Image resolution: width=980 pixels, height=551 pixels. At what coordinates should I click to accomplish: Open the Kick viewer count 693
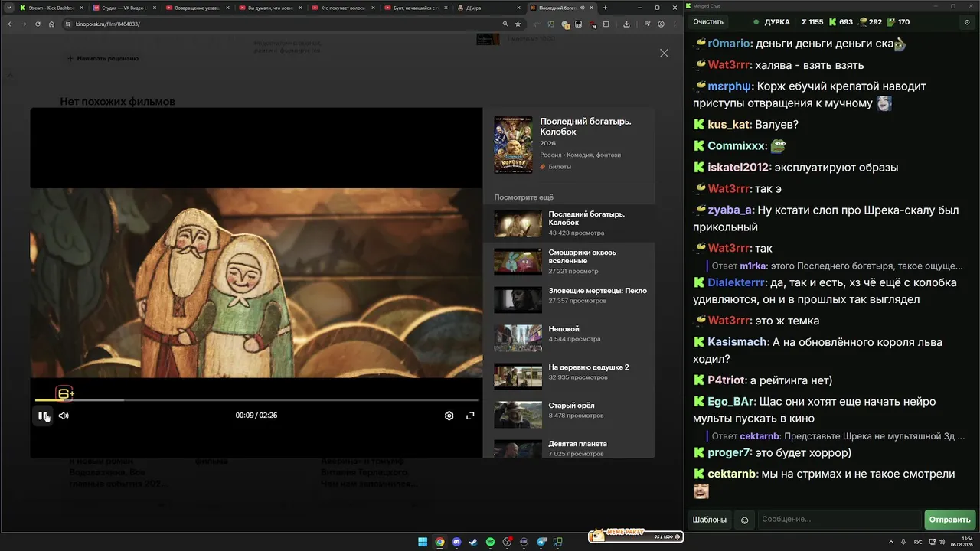tap(840, 22)
